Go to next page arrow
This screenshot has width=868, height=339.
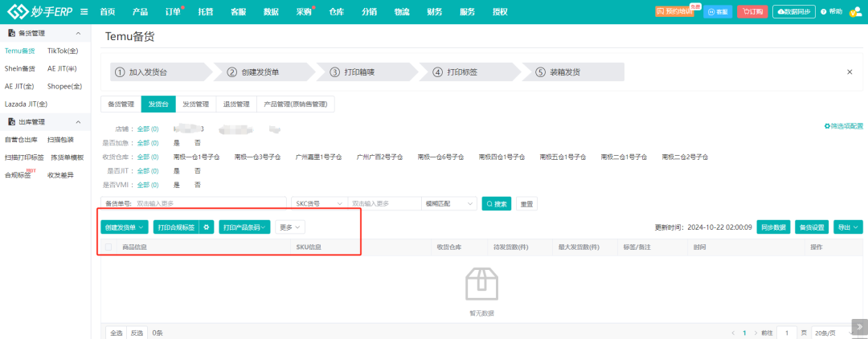[755, 333]
